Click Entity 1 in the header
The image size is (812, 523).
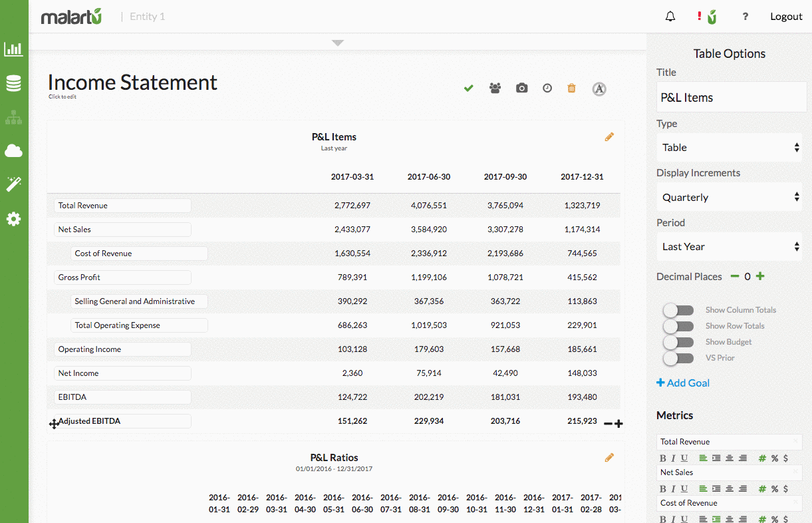pos(147,17)
